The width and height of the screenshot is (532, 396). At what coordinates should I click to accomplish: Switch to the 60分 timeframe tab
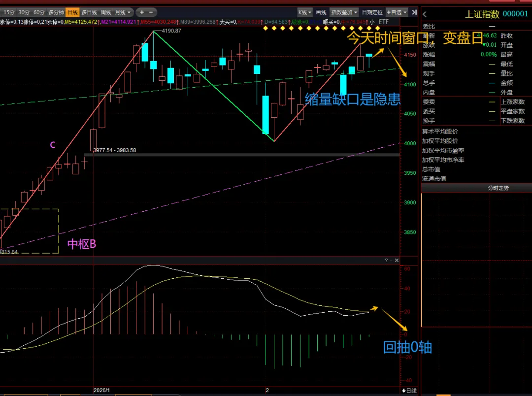coord(39,12)
